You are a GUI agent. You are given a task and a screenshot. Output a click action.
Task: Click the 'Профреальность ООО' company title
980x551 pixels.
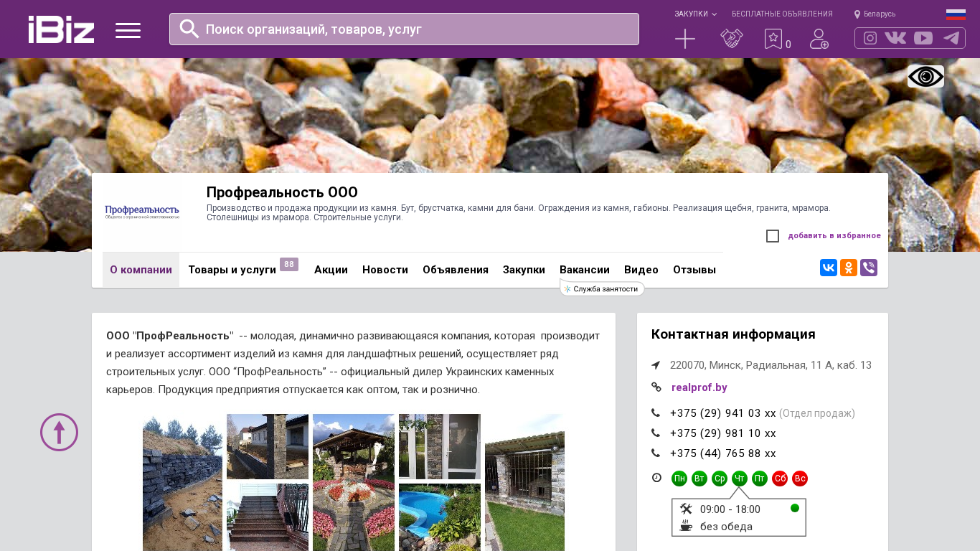coord(282,192)
